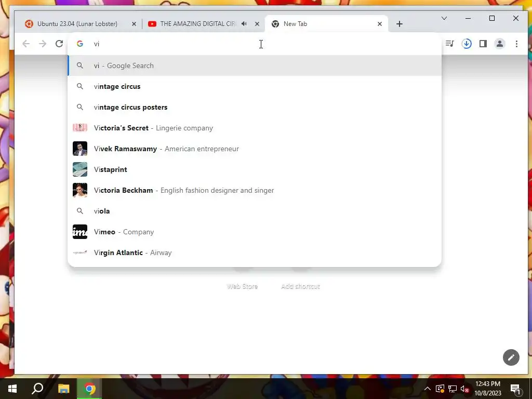Switch to THE AMAZING DIGITAL CIRCUS tab

point(203,24)
